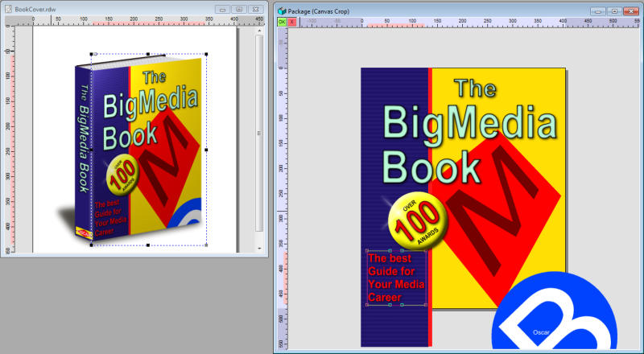644x354 pixels.
Task: Click the vertical scrollbar thumb in BookCover window
Action: [x=258, y=133]
